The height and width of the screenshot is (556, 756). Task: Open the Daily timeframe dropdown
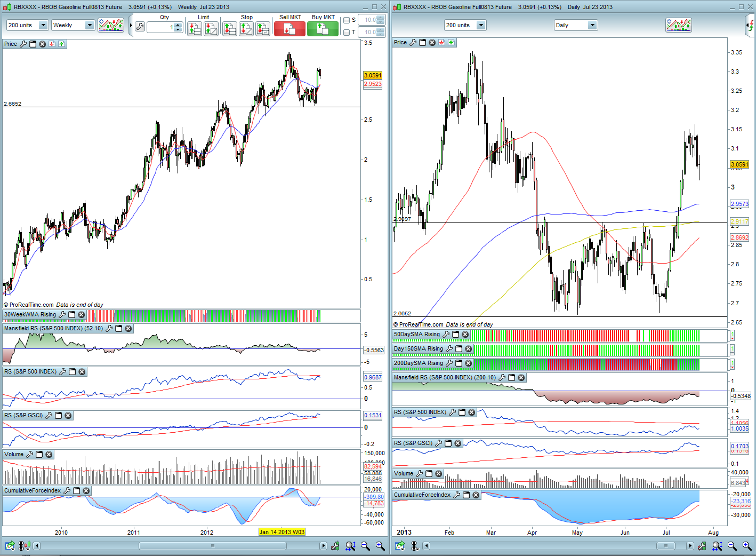pos(592,25)
